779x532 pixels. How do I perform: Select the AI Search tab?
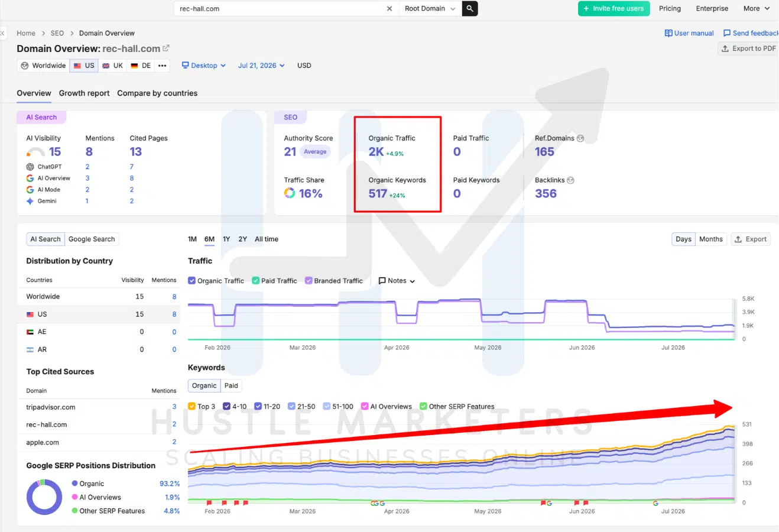click(x=46, y=239)
